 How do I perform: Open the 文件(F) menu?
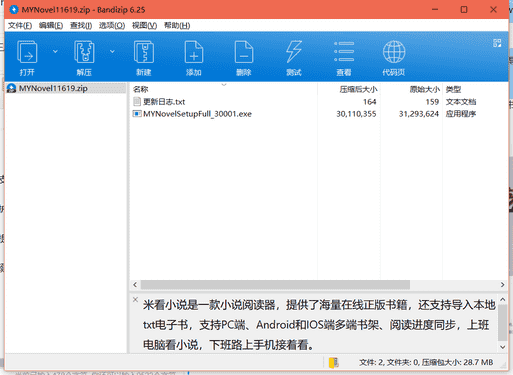click(20, 26)
